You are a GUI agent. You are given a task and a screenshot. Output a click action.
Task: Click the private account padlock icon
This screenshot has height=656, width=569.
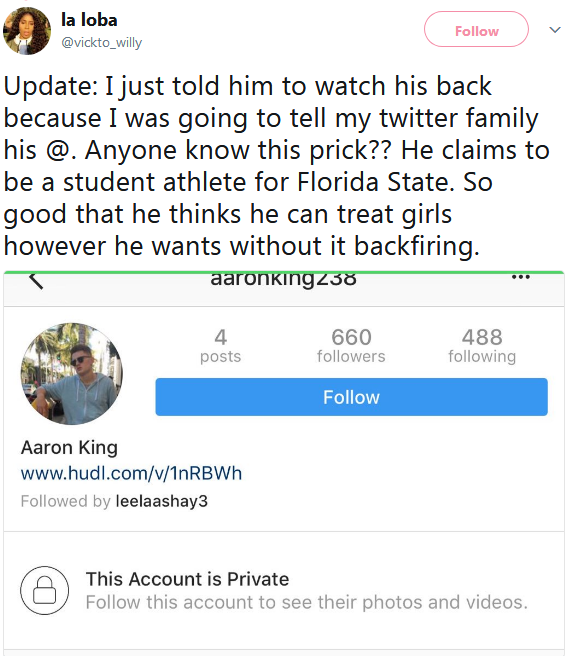click(45, 590)
